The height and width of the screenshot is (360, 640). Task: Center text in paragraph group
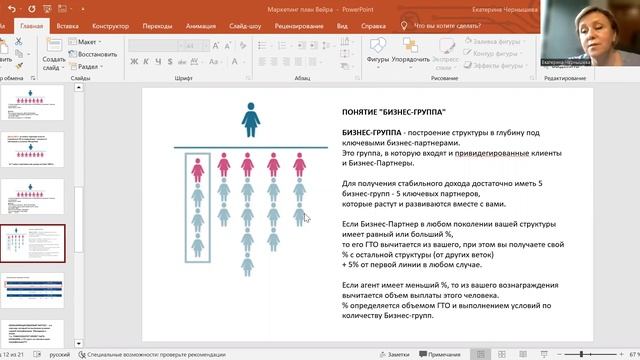pyautogui.click(x=274, y=62)
